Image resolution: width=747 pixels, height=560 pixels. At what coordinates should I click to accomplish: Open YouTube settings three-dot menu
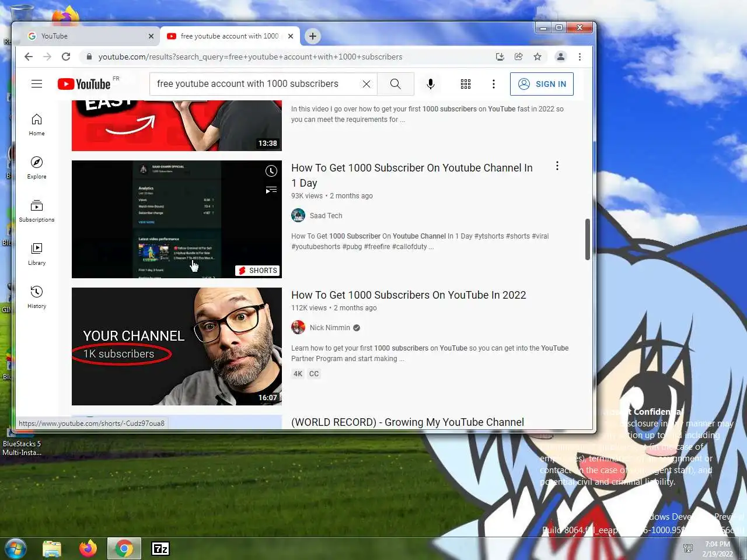click(494, 84)
